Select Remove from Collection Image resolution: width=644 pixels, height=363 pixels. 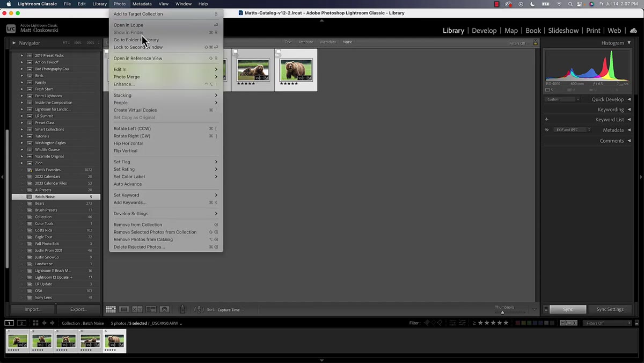pos(165,224)
